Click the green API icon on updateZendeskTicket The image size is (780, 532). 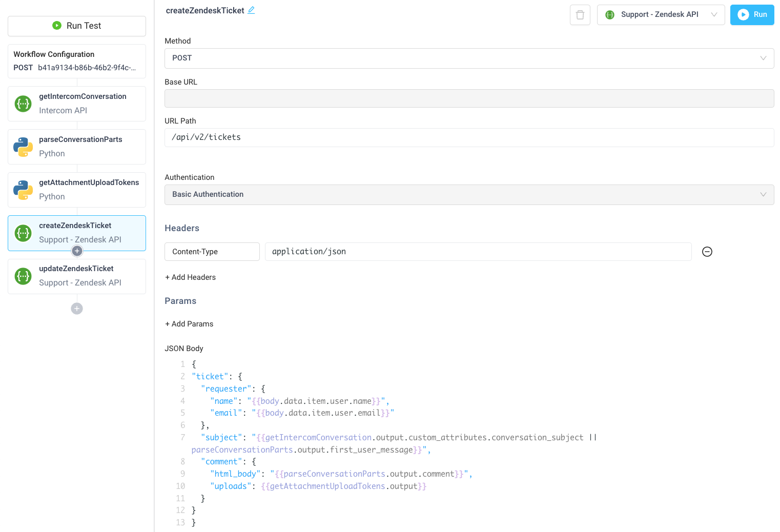click(23, 276)
